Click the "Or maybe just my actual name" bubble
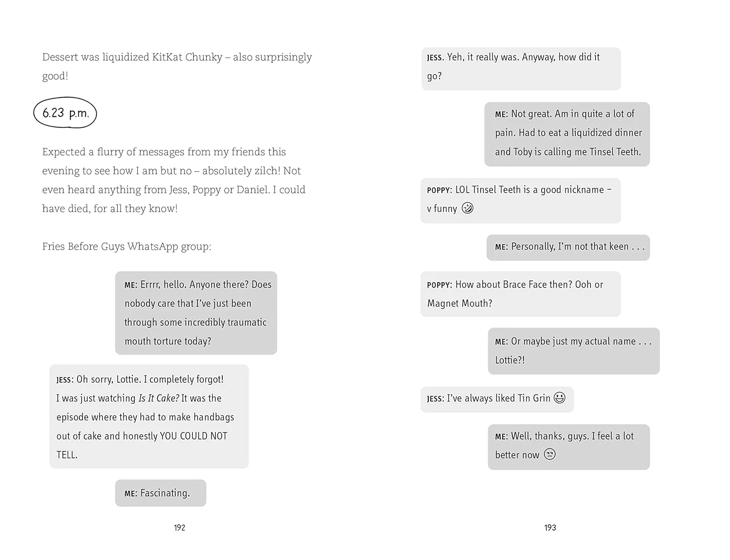Image resolution: width=730 pixels, height=560 pixels. click(x=573, y=351)
